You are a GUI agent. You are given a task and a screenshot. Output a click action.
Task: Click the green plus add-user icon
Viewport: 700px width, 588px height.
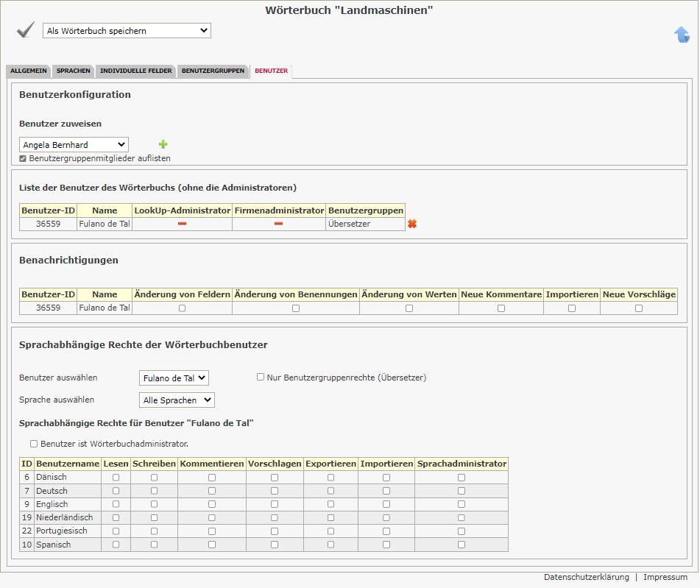[163, 144]
